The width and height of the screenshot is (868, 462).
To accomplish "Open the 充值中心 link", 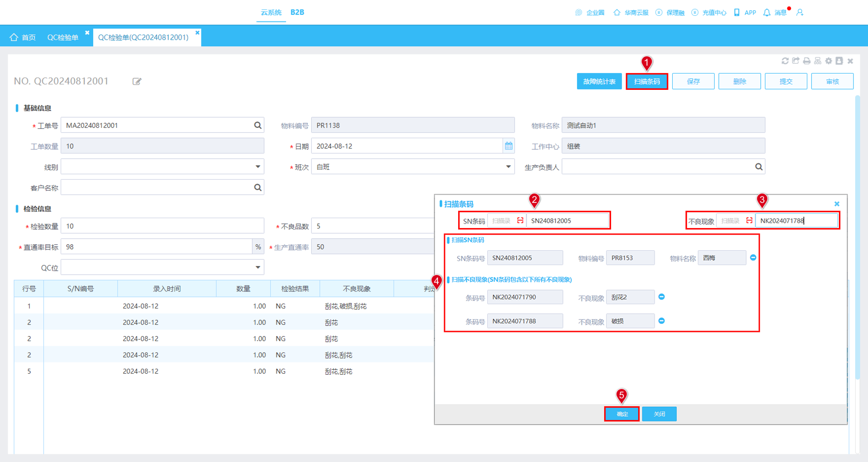I will (709, 13).
